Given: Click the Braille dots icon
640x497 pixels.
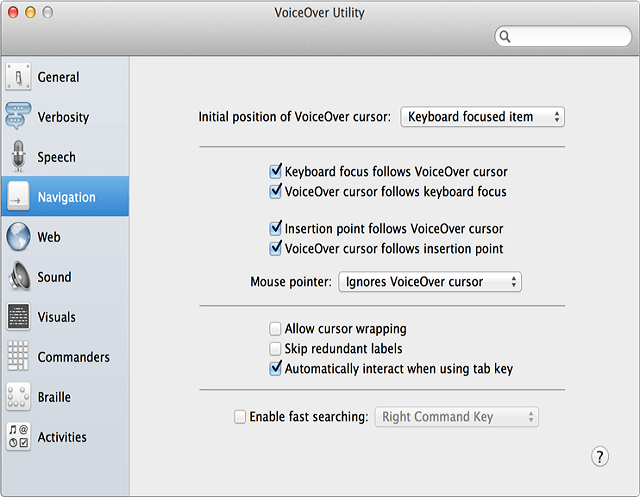Looking at the screenshot, I should coord(19,397).
